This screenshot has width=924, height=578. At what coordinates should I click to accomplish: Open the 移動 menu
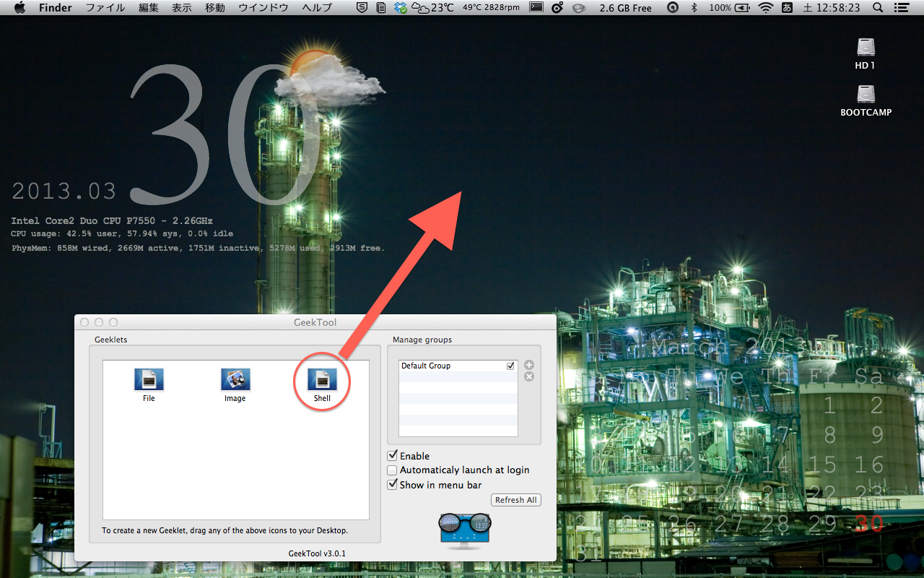[215, 8]
